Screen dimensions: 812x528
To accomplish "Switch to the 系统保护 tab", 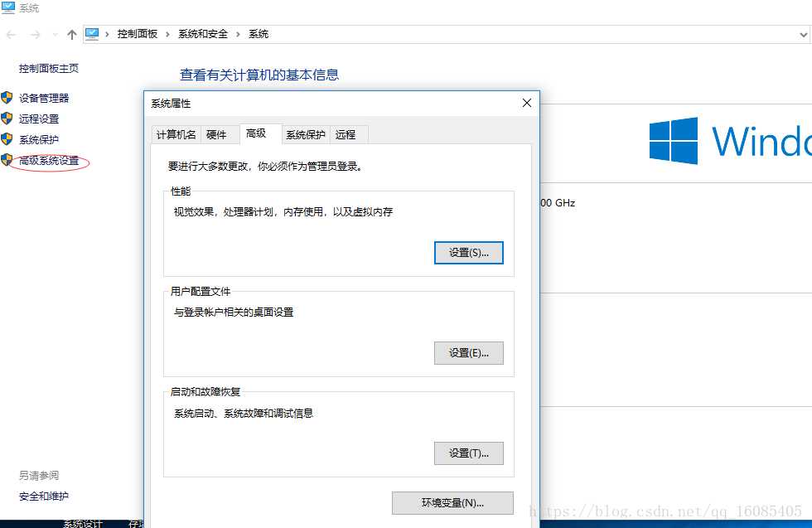I will [306, 135].
